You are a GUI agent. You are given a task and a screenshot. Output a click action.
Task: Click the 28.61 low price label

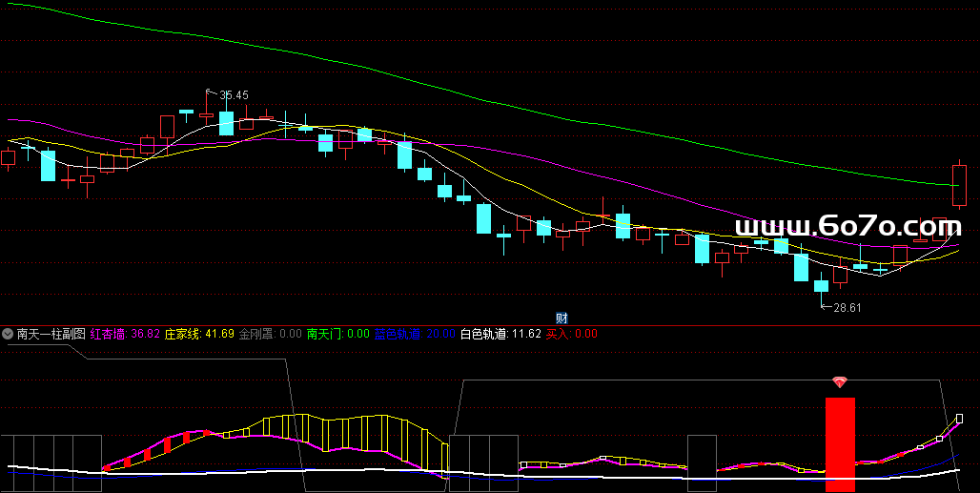coord(847,308)
